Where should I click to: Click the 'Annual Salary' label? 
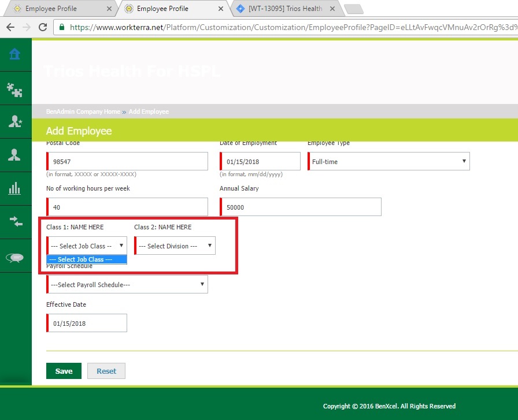coord(239,188)
